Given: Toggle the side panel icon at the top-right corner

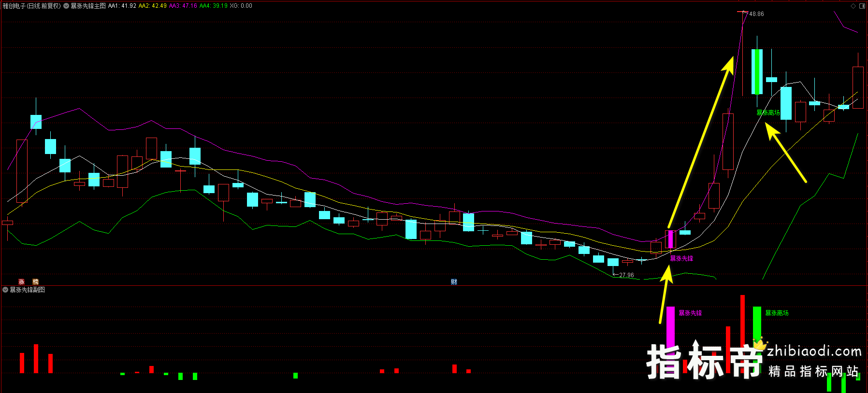Looking at the screenshot, I should tap(862, 6).
